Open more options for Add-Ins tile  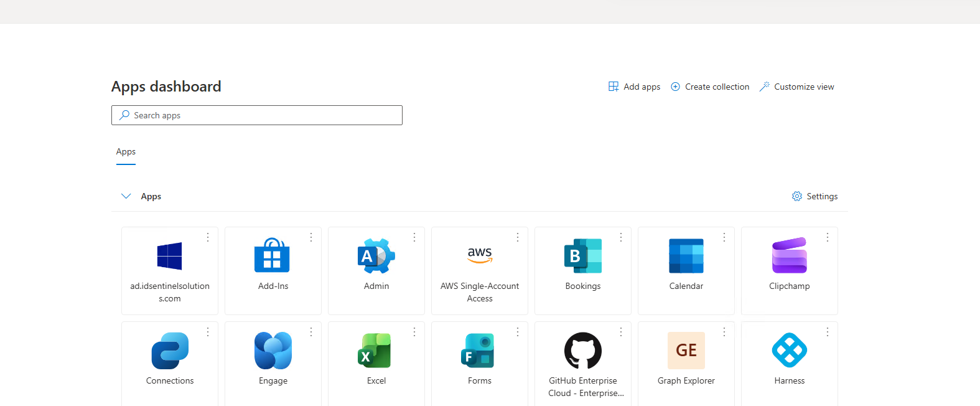[311, 237]
